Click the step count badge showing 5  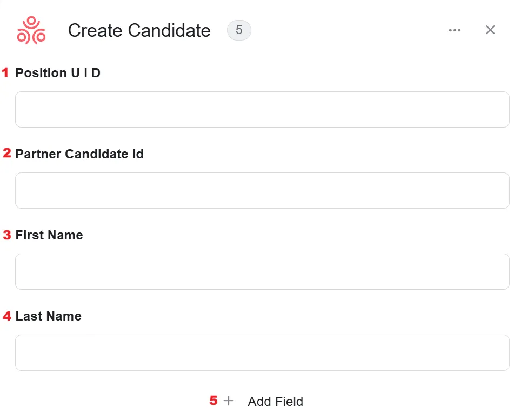pyautogui.click(x=239, y=30)
